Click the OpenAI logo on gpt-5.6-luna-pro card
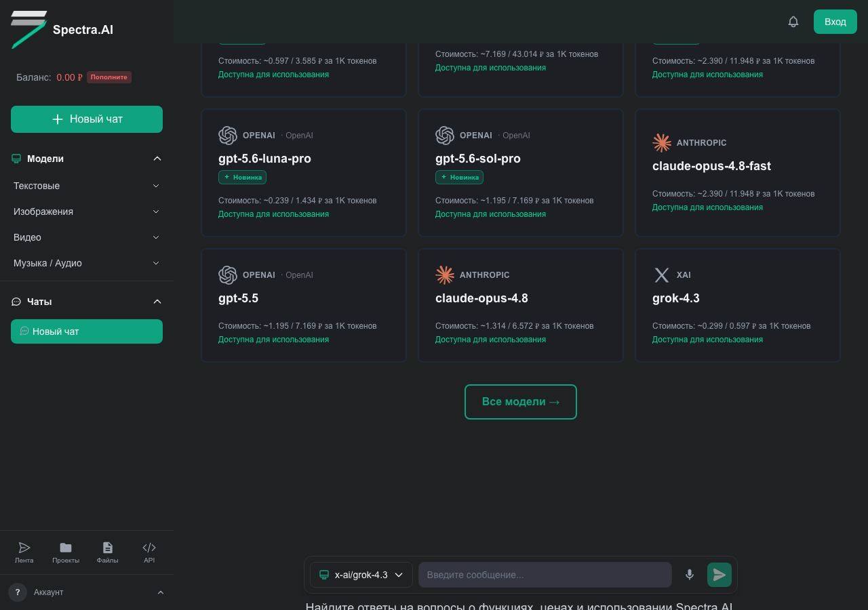 (228, 136)
